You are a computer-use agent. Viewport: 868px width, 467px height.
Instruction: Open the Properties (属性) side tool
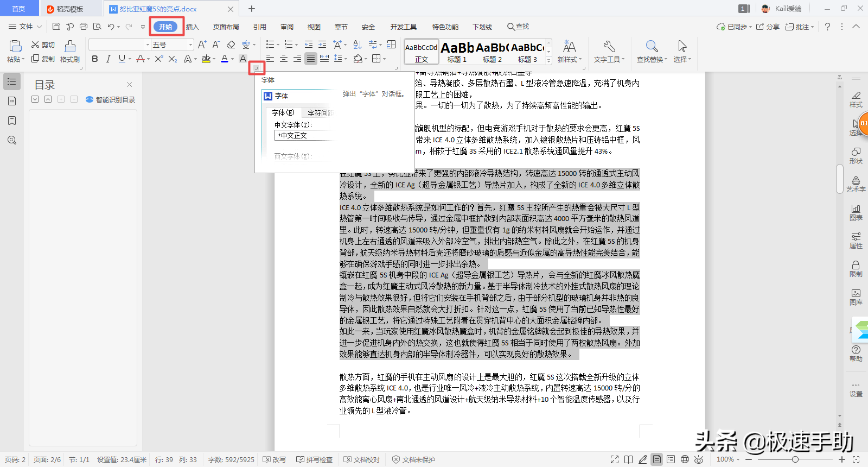coord(856,240)
